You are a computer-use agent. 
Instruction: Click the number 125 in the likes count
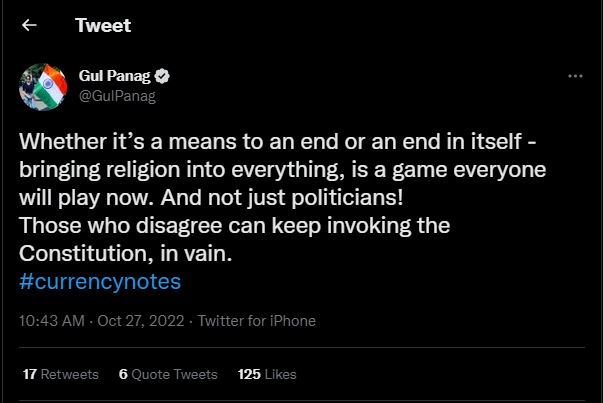[x=249, y=374]
